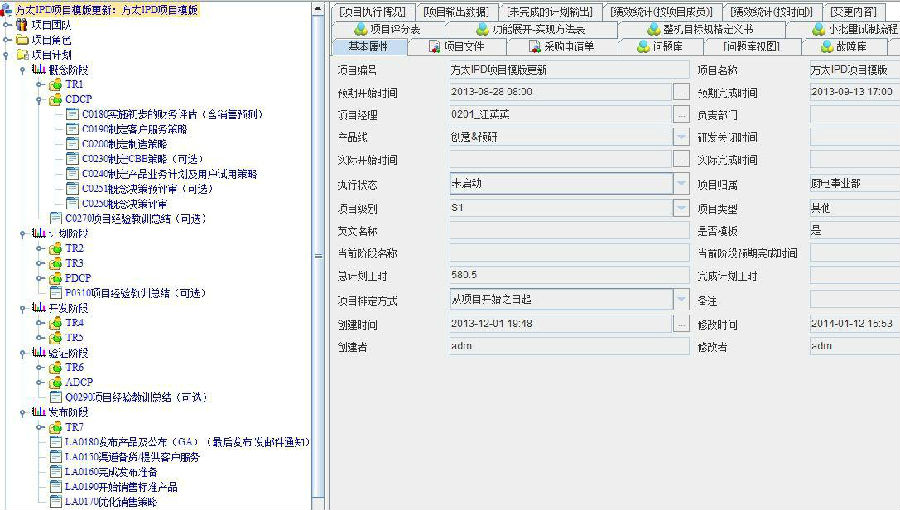Click the ADCP milestone folder icon
900x510 pixels.
[x=56, y=382]
